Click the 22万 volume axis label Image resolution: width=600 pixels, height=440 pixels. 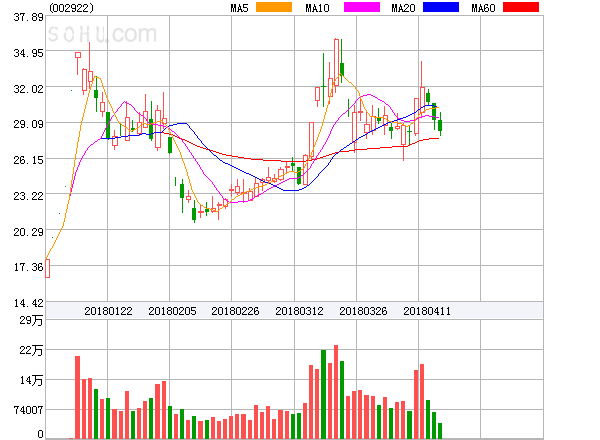coord(31,350)
